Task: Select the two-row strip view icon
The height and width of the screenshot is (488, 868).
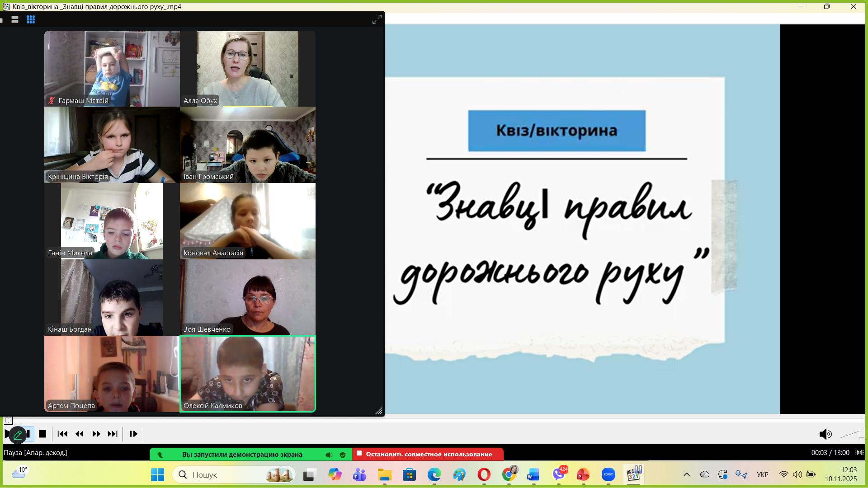Action: (x=15, y=19)
